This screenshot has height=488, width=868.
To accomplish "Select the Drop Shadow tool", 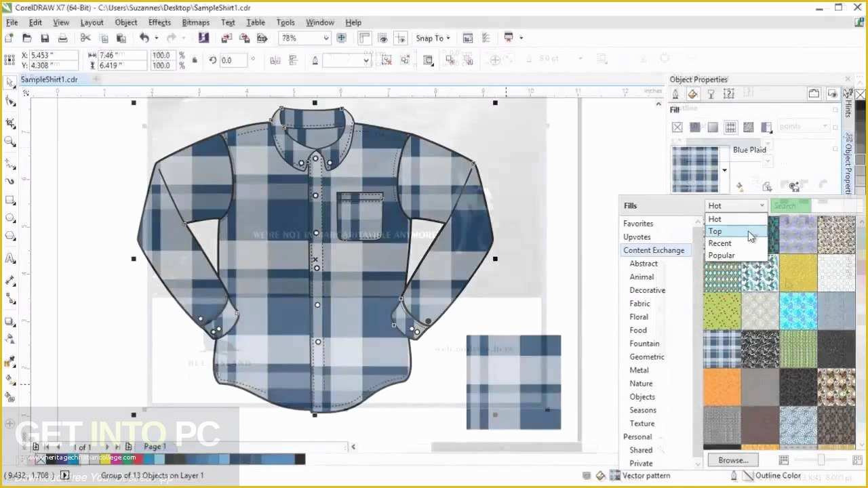I will (10, 321).
